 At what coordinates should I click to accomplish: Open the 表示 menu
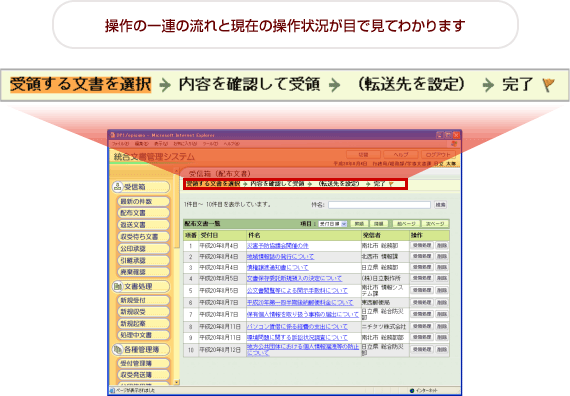pos(161,144)
